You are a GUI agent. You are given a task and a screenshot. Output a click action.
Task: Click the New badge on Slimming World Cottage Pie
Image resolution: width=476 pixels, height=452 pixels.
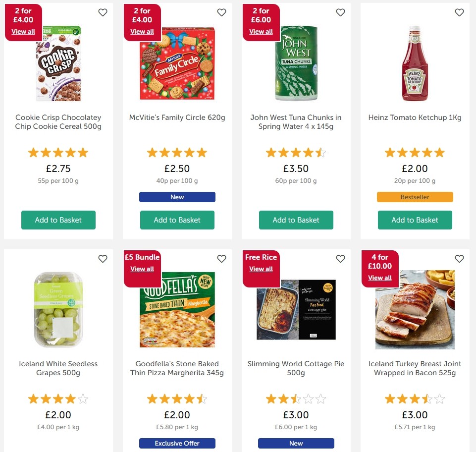coord(296,443)
